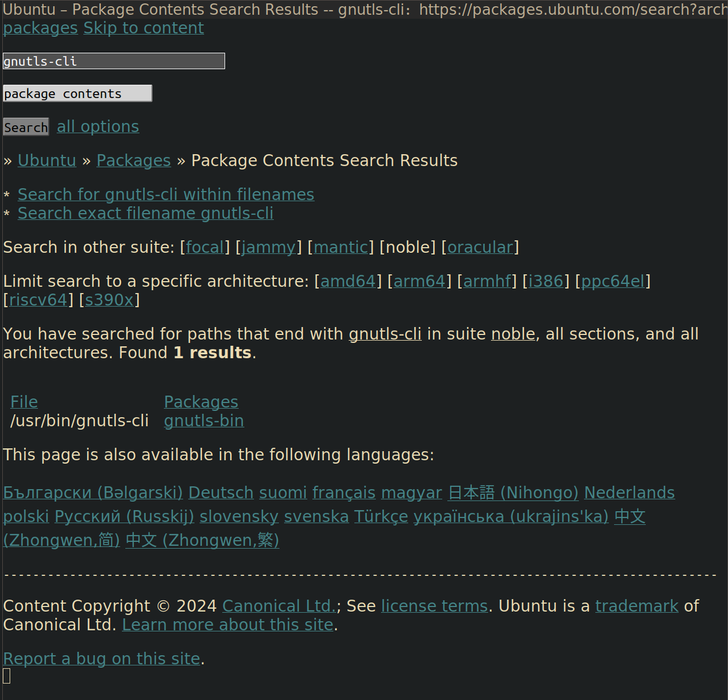Image resolution: width=728 pixels, height=700 pixels.
Task: Open the package contents search-type selector
Action: click(77, 93)
